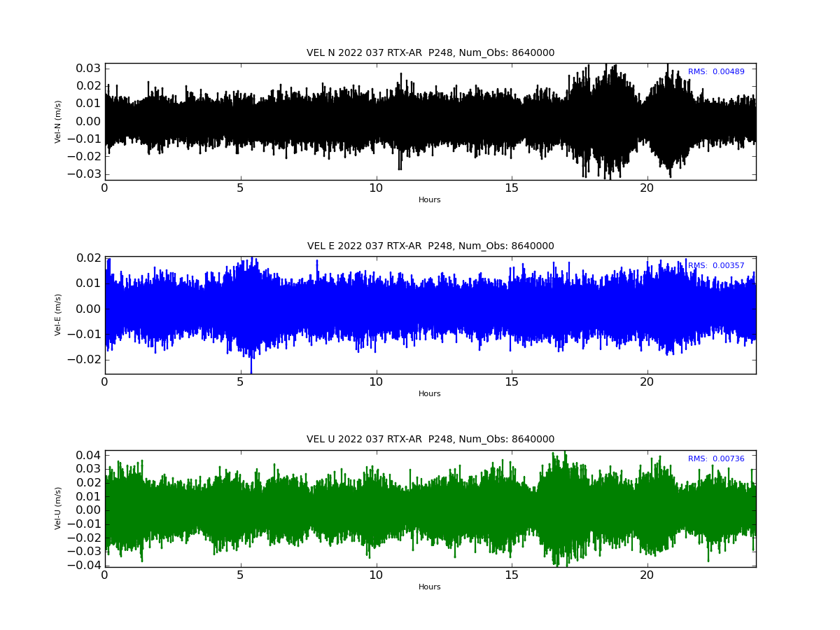
Task: Click the 15 hour tick under Vel-N plot
Action: tap(512, 188)
